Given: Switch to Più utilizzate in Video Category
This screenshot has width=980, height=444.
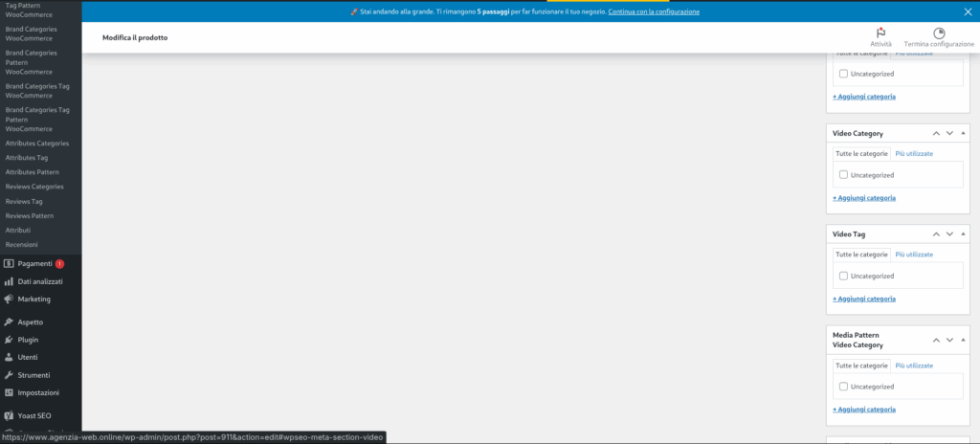Looking at the screenshot, I should [914, 154].
